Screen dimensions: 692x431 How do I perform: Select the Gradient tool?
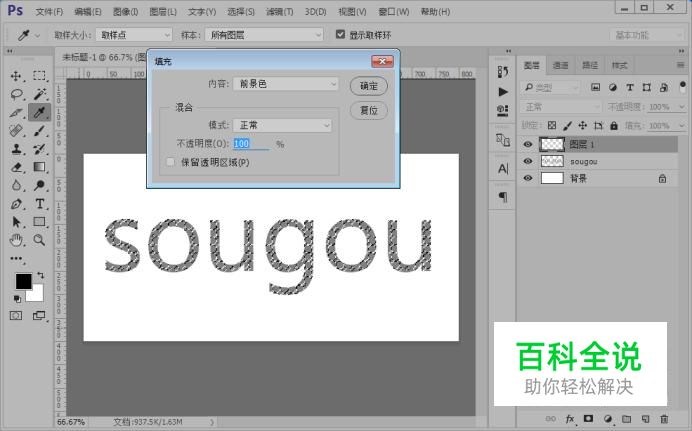(x=39, y=167)
